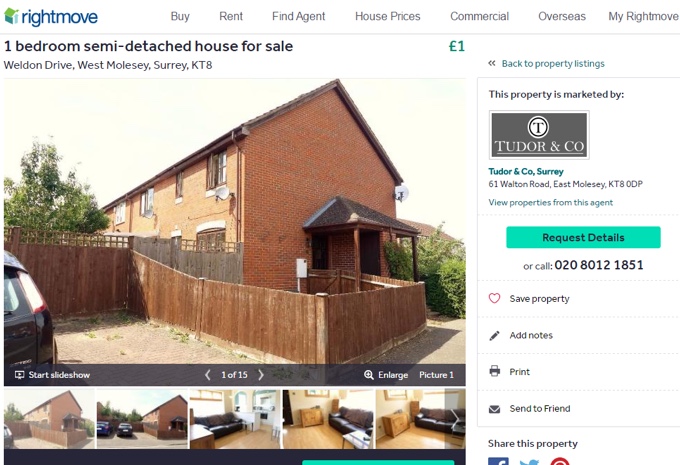Viewport: 680px width, 465px height.
Task: Open the My Rightmove menu
Action: [x=643, y=16]
